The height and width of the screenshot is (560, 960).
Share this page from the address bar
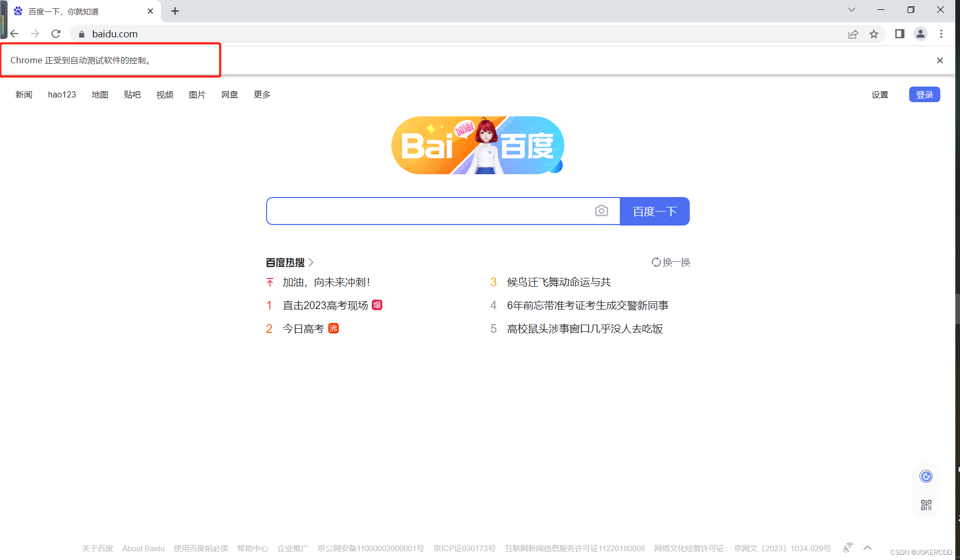pos(853,34)
